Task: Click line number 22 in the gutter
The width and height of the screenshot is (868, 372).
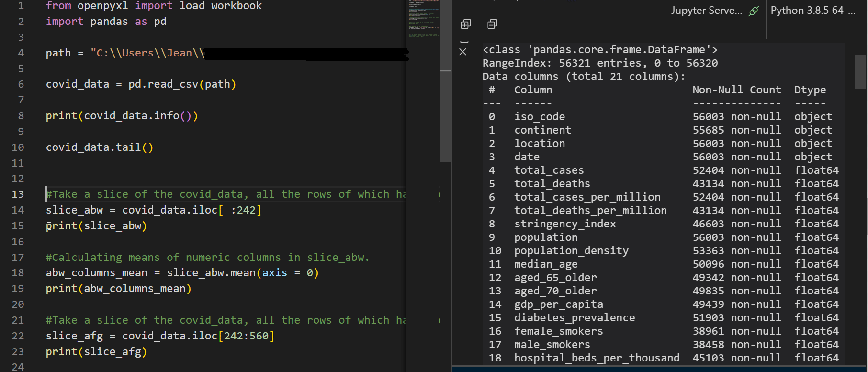Action: pos(18,336)
